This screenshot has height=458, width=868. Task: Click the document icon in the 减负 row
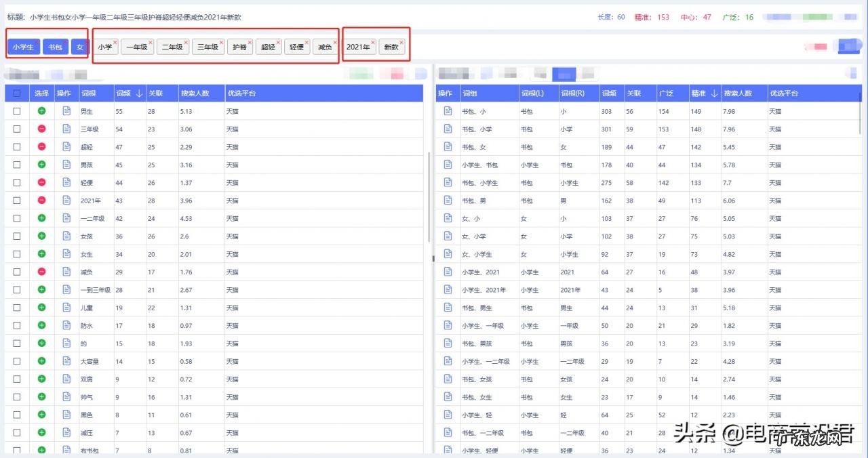pos(66,272)
